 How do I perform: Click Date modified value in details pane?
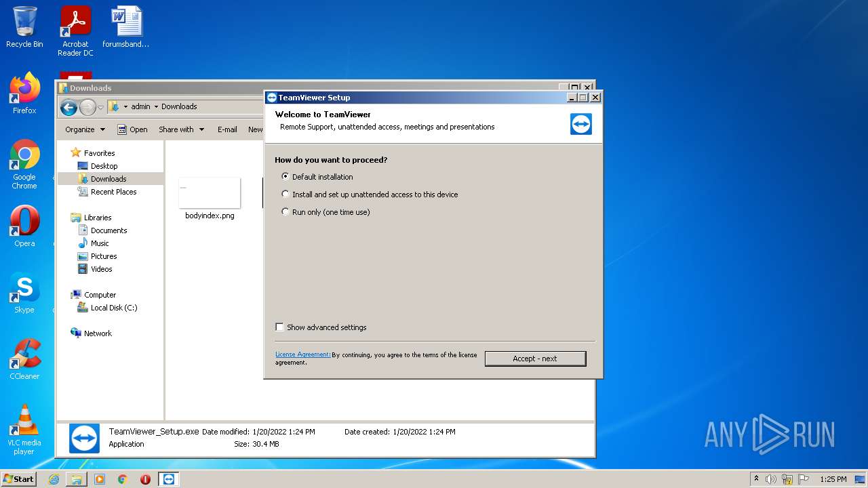coord(283,432)
